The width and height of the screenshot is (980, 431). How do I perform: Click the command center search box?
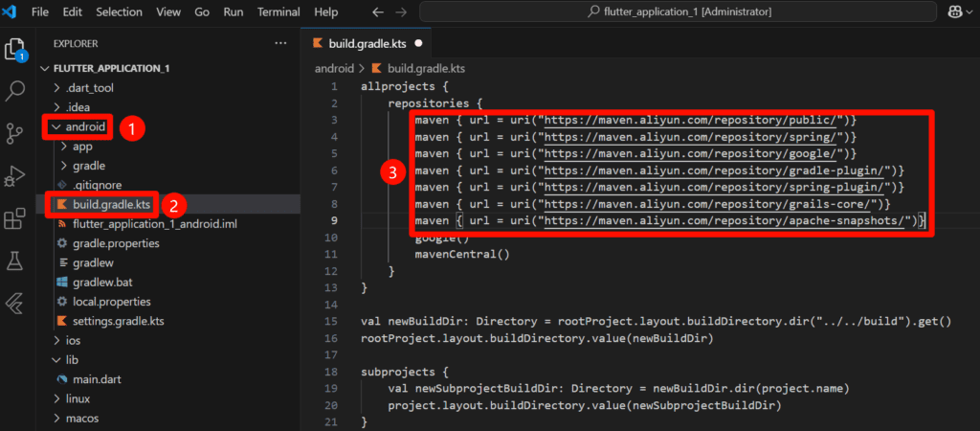pyautogui.click(x=677, y=12)
